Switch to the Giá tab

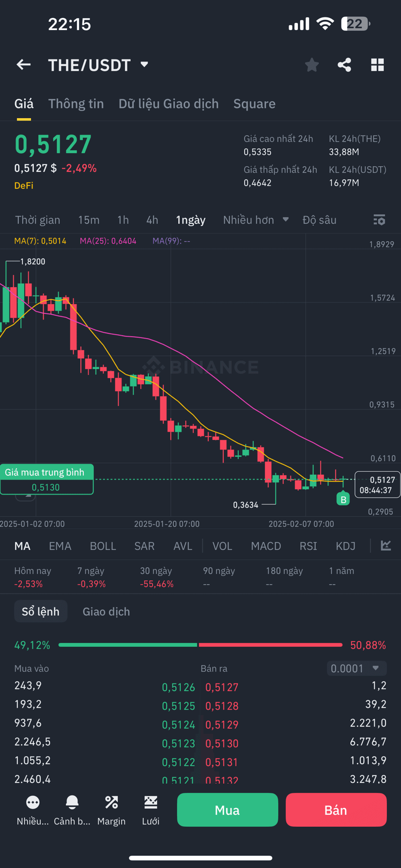pos(24,104)
